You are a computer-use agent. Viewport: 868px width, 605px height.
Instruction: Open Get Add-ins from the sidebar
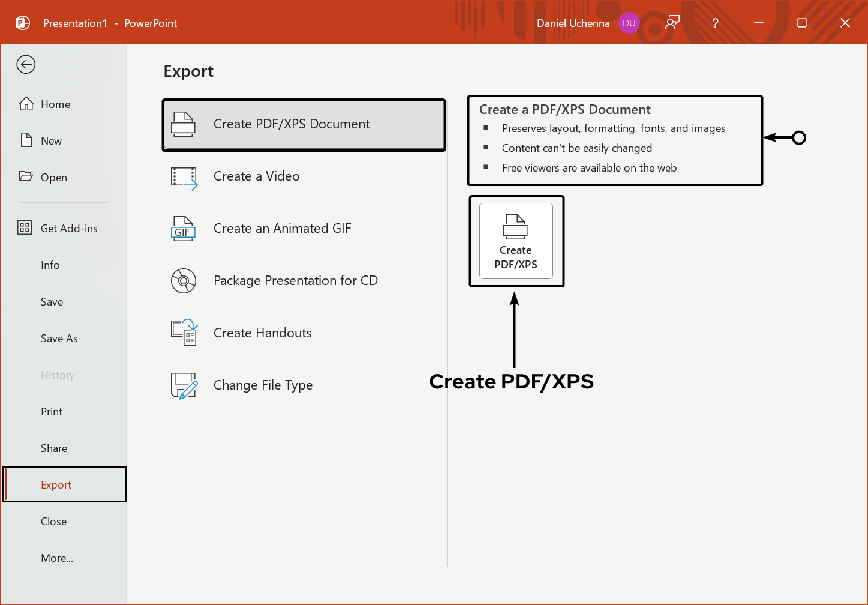(69, 228)
